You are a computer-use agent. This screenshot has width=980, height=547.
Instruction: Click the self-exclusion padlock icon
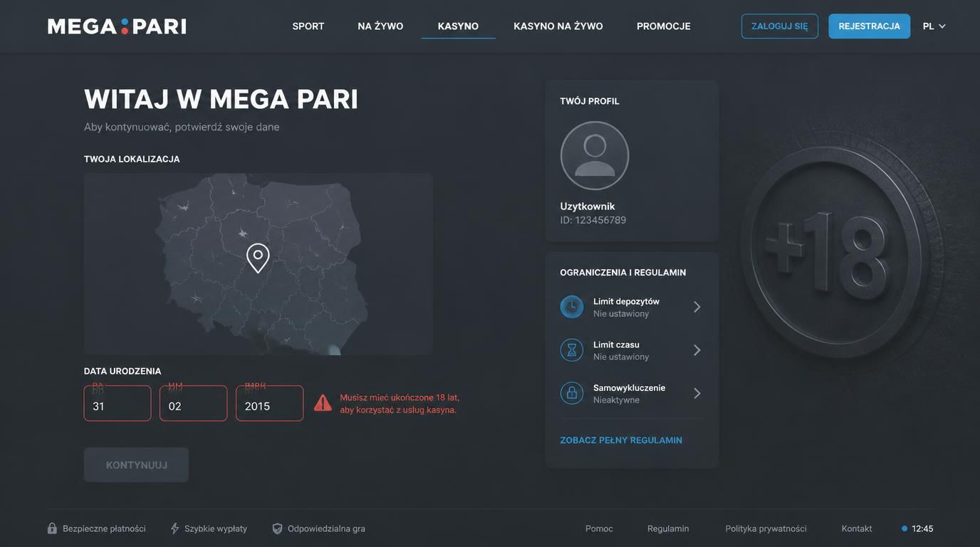tap(572, 393)
